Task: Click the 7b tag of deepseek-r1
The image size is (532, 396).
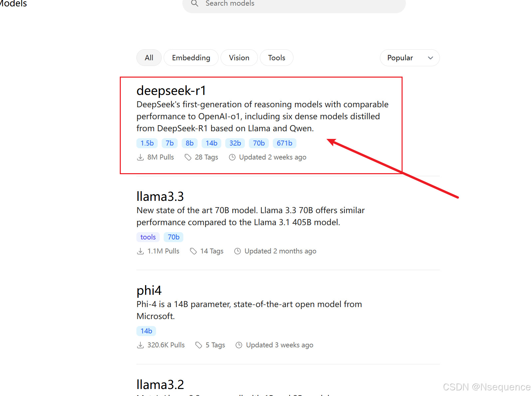Action: (x=170, y=143)
